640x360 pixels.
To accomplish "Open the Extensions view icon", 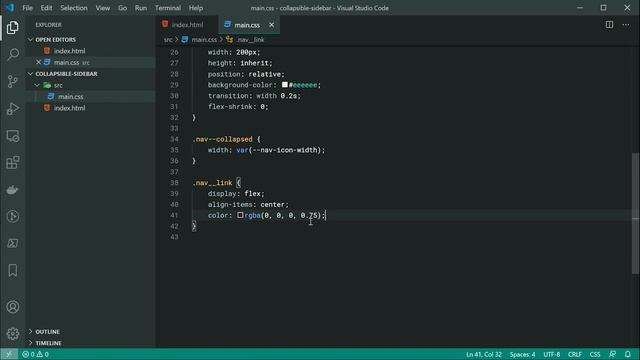I will tap(13, 162).
